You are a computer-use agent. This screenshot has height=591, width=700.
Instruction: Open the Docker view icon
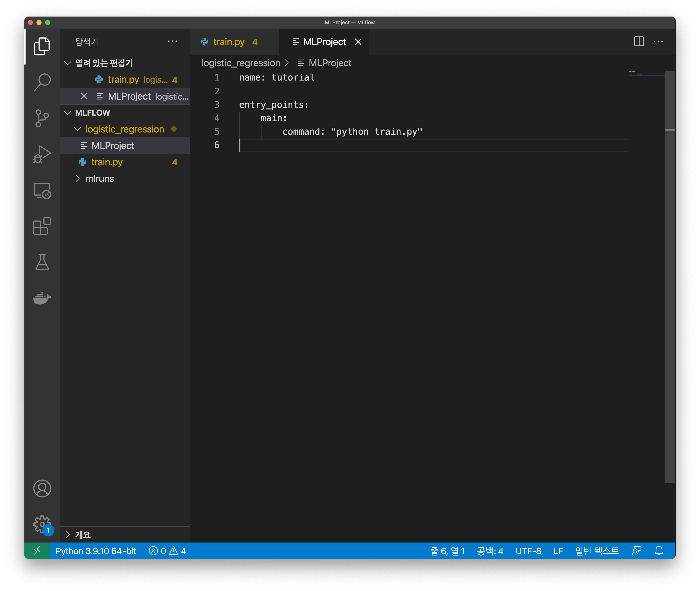click(x=42, y=297)
